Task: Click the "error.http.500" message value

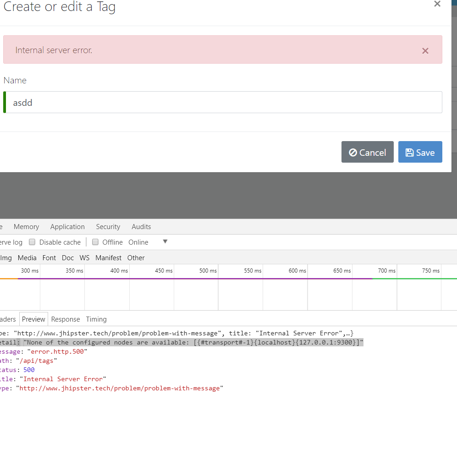Action: pos(57,351)
